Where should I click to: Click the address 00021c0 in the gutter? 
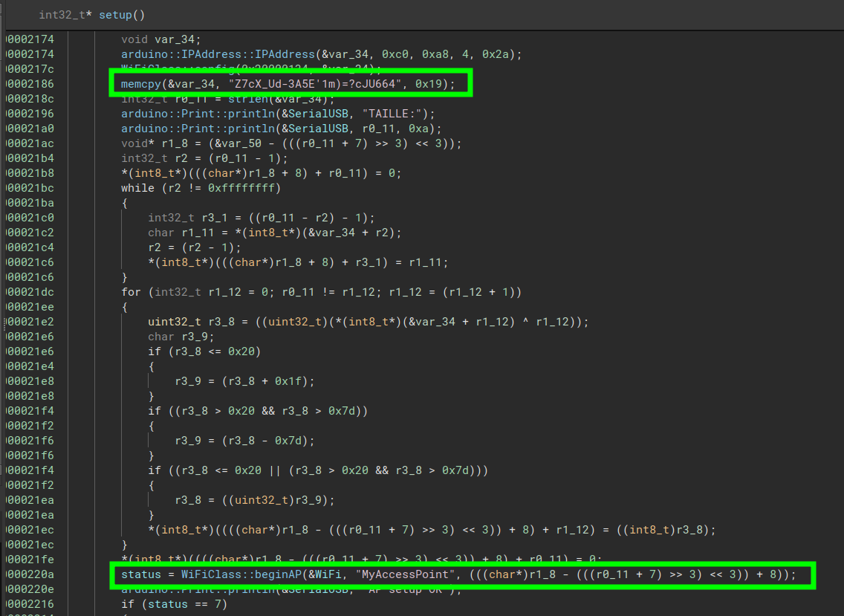click(30, 218)
